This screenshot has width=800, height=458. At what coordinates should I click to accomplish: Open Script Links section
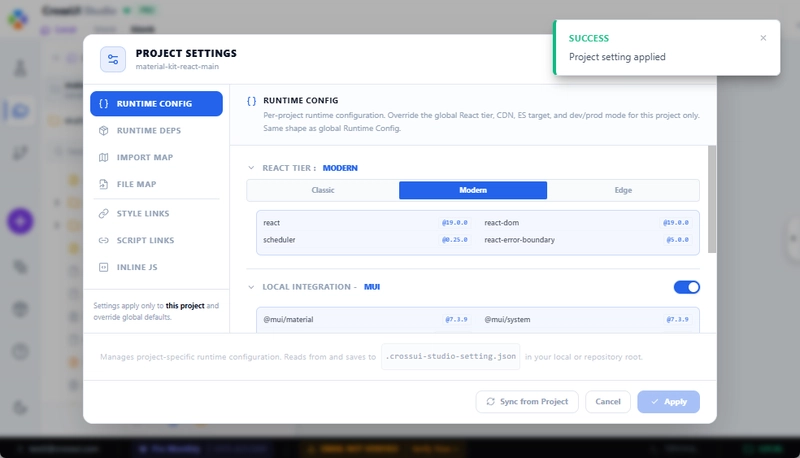(156, 240)
